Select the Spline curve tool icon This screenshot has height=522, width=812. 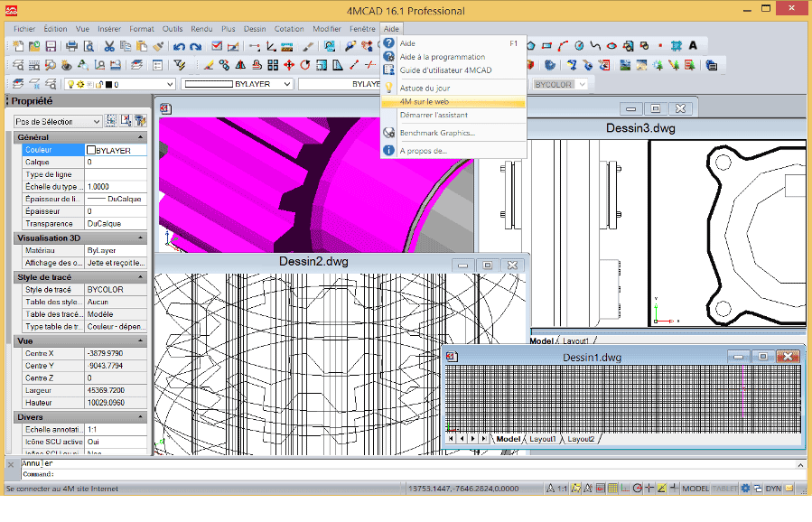595,45
